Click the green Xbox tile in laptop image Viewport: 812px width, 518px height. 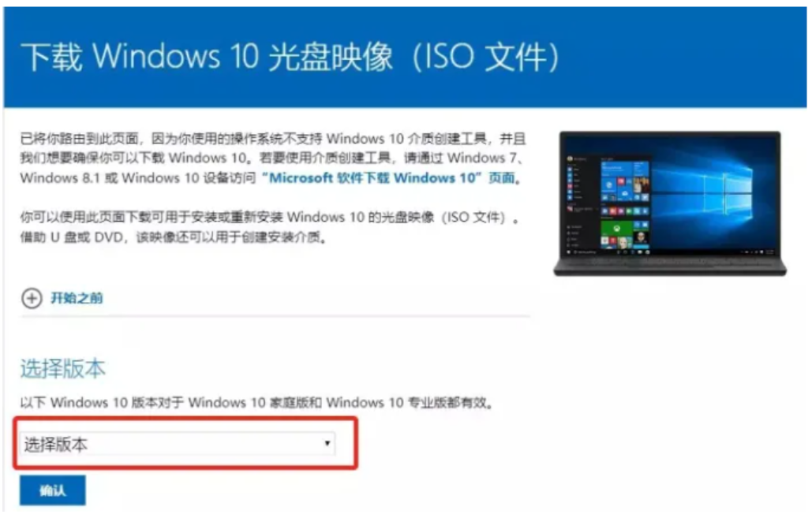point(616,228)
